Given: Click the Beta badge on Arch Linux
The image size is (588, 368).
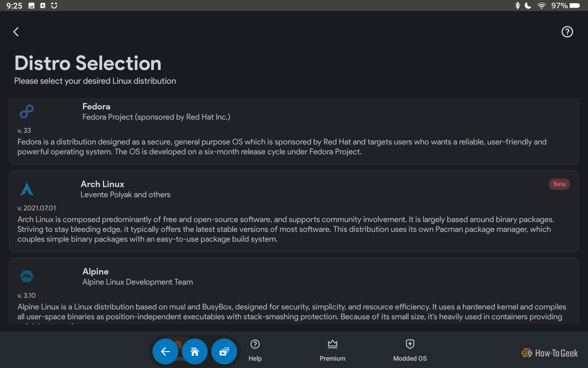Looking at the screenshot, I should point(559,184).
